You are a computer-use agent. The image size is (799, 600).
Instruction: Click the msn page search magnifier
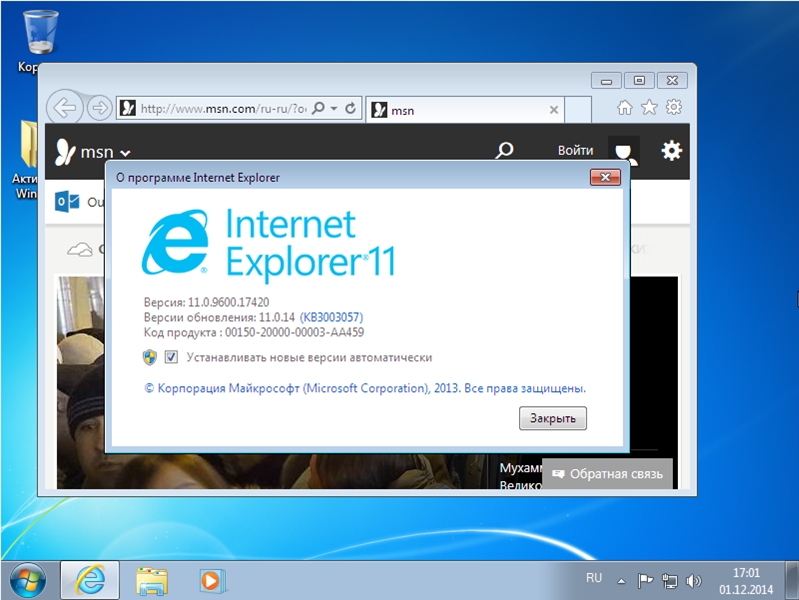point(504,150)
